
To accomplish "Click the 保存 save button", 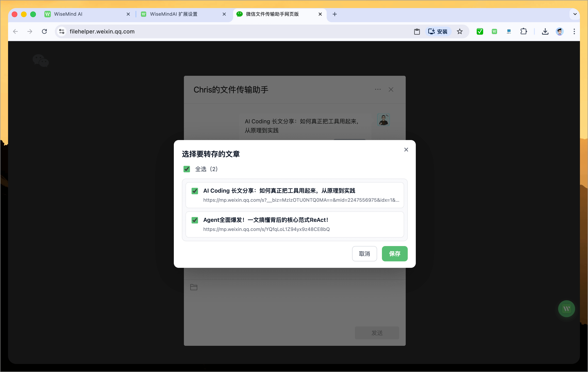I will [x=395, y=254].
